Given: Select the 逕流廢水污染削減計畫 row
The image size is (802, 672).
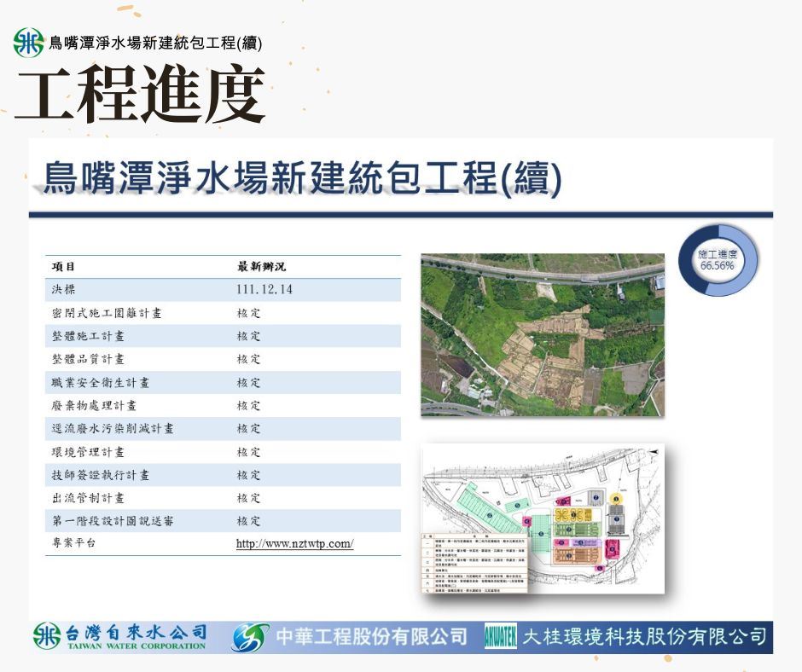Looking at the screenshot, I should pos(222,429).
